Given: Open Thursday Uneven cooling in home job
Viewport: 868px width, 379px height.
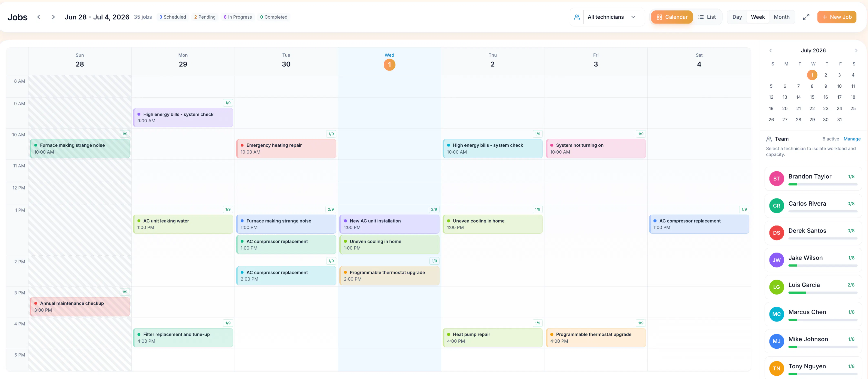Looking at the screenshot, I should pyautogui.click(x=492, y=224).
